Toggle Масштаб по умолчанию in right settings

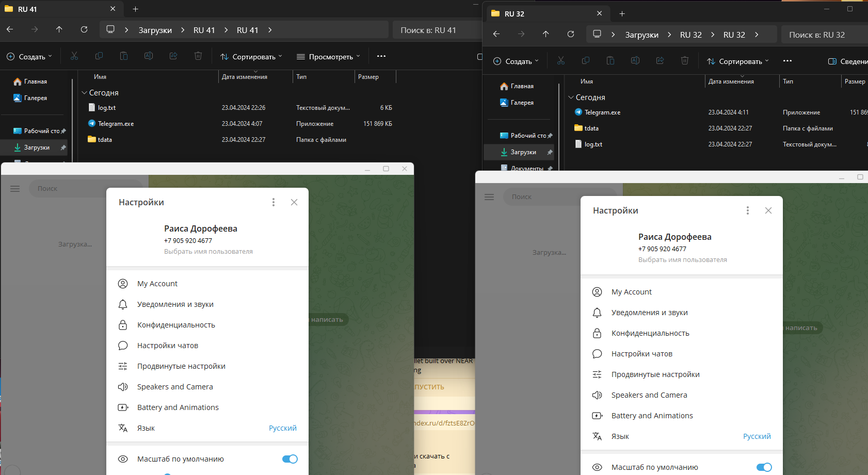click(764, 467)
